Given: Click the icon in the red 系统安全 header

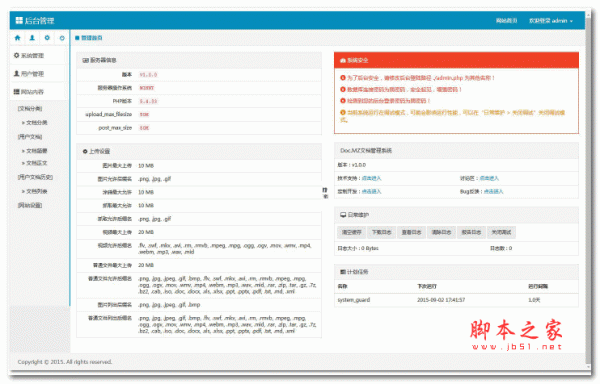Looking at the screenshot, I should pos(343,60).
